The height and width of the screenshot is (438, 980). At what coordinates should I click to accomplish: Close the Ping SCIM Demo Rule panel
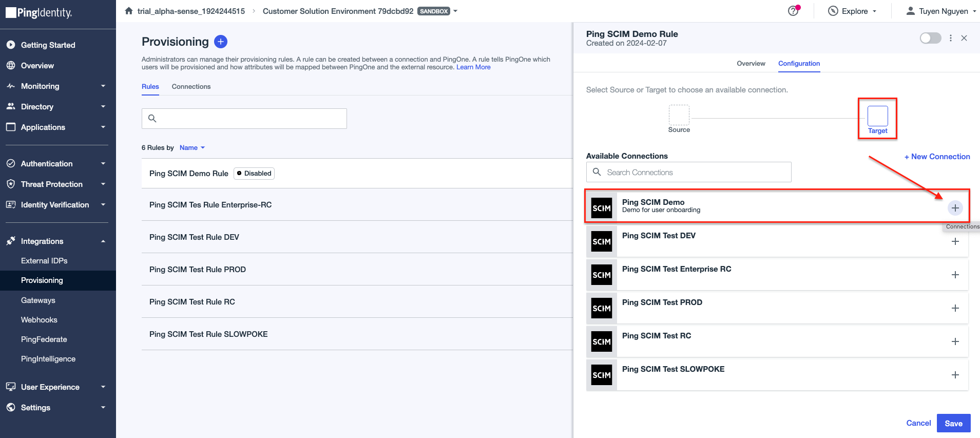(964, 38)
